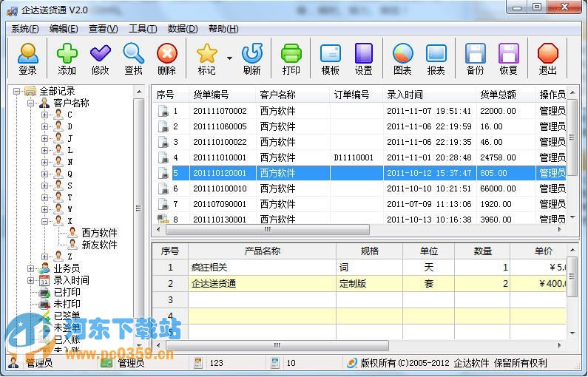Click the 订单编号 column header
The height and width of the screenshot is (377, 588).
click(356, 95)
